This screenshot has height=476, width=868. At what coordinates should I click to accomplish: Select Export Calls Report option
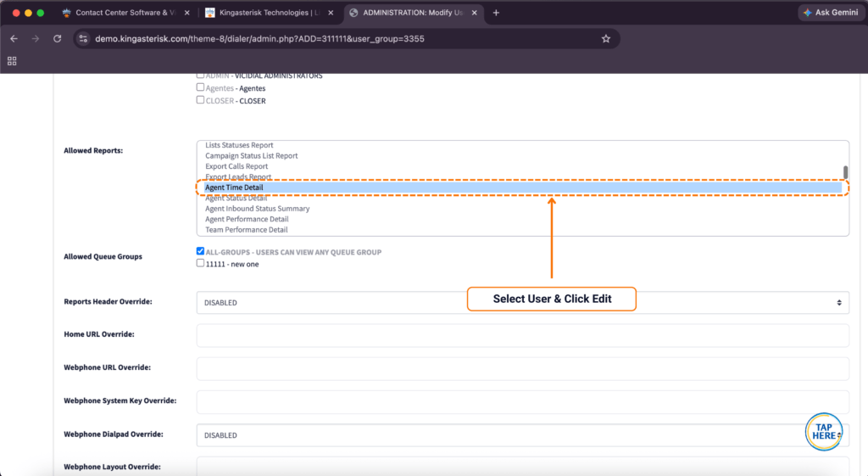pos(236,166)
